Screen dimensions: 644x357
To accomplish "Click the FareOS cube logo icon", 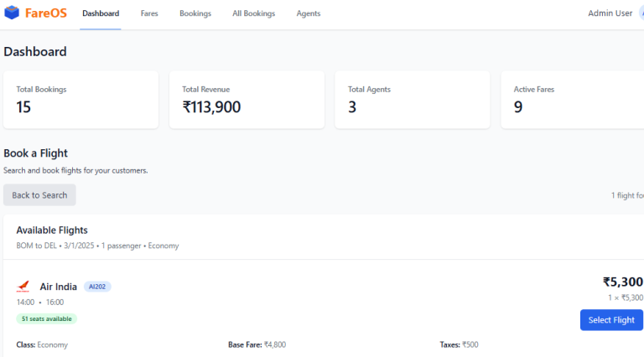I will (x=12, y=13).
